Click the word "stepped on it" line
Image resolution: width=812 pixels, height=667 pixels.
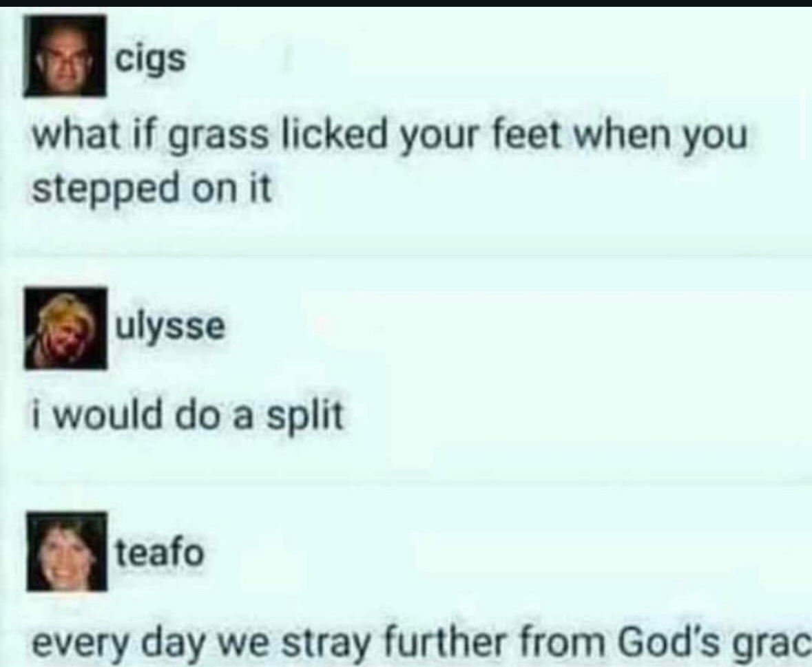[152, 189]
